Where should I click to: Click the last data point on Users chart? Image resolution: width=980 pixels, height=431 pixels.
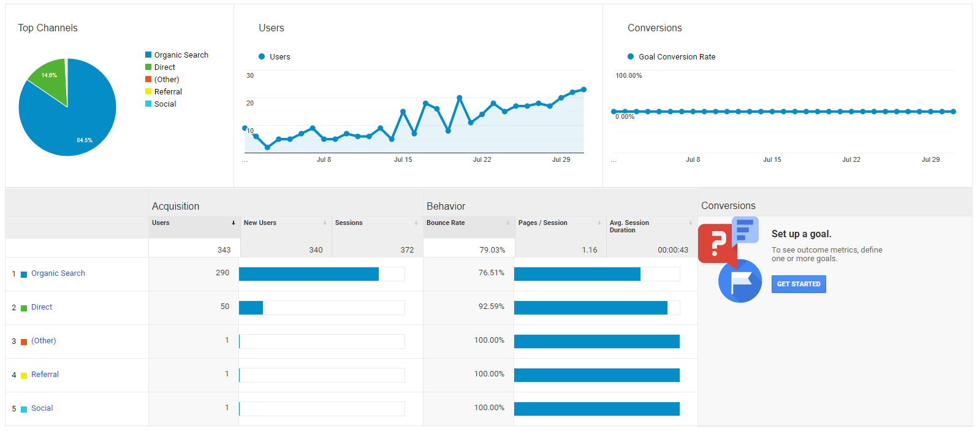click(583, 90)
